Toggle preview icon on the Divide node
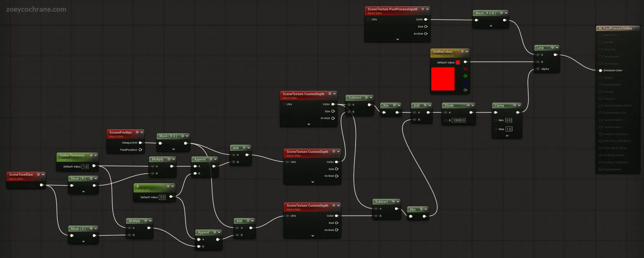This screenshot has width=644, height=258. (x=468, y=105)
